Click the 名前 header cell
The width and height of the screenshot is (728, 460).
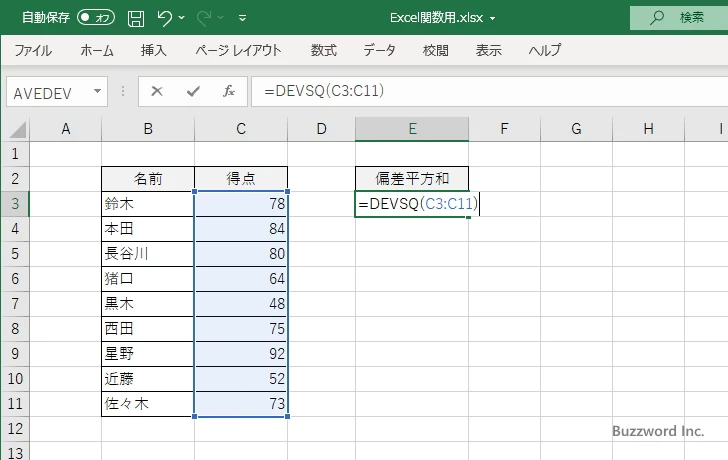coord(148,179)
